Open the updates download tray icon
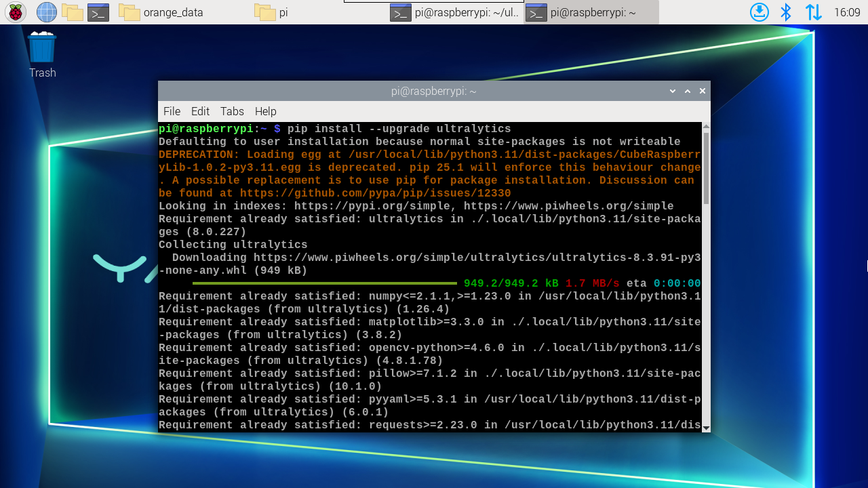 click(759, 12)
